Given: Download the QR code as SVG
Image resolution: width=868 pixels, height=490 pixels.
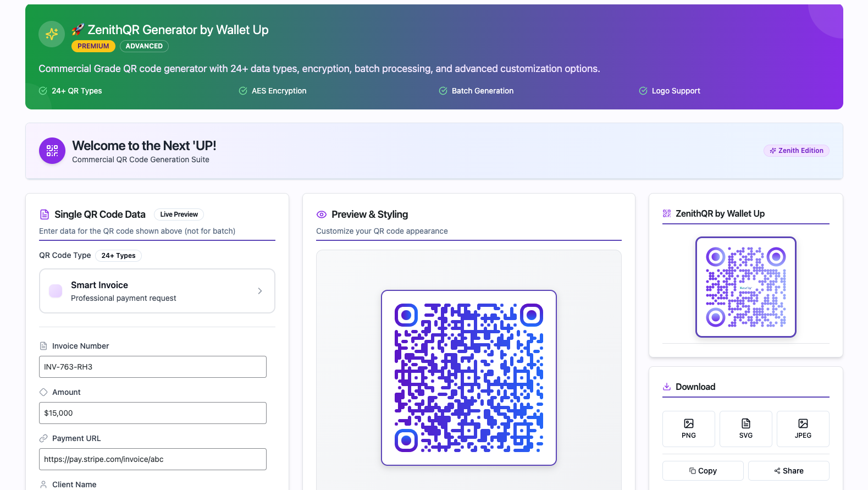Looking at the screenshot, I should click(746, 429).
